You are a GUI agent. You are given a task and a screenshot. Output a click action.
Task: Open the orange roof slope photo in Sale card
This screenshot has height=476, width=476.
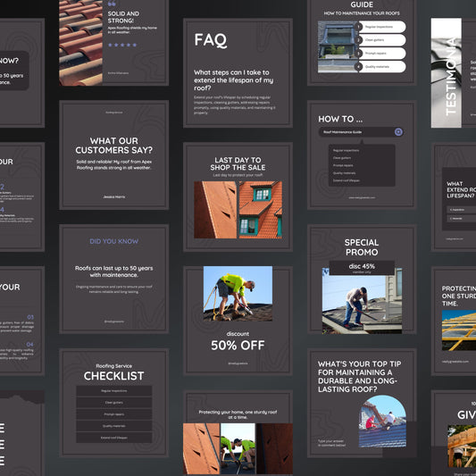(x=215, y=210)
